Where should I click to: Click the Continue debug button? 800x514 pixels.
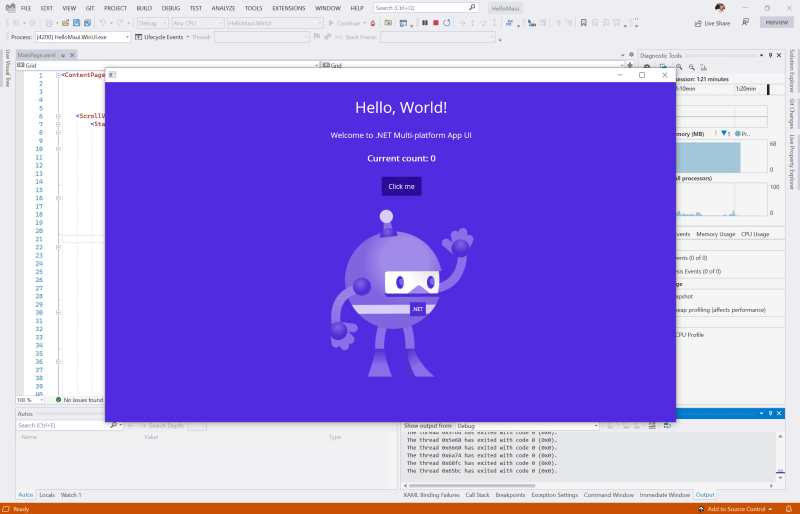tap(344, 23)
